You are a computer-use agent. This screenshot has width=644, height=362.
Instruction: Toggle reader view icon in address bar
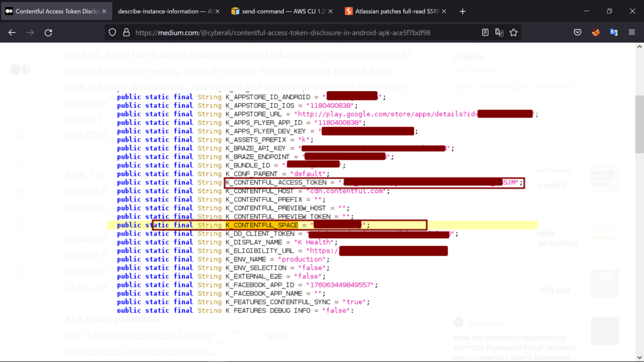pyautogui.click(x=485, y=32)
